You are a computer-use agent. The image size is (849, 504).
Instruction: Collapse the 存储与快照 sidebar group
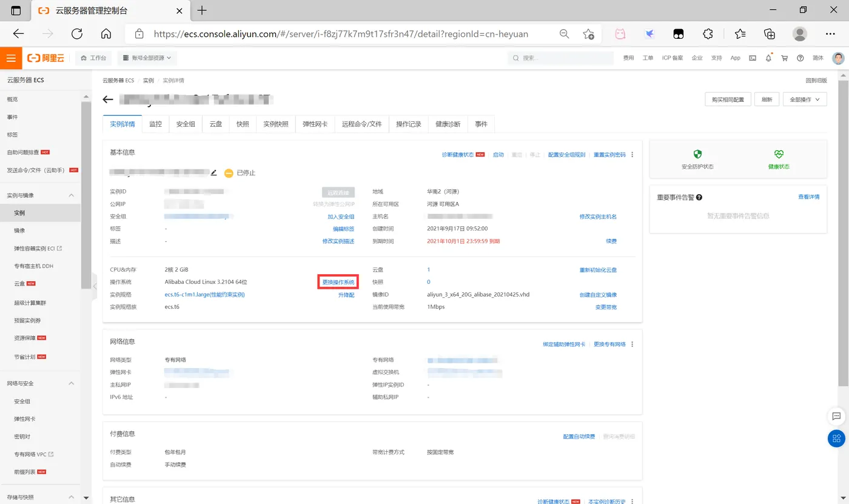(x=71, y=497)
